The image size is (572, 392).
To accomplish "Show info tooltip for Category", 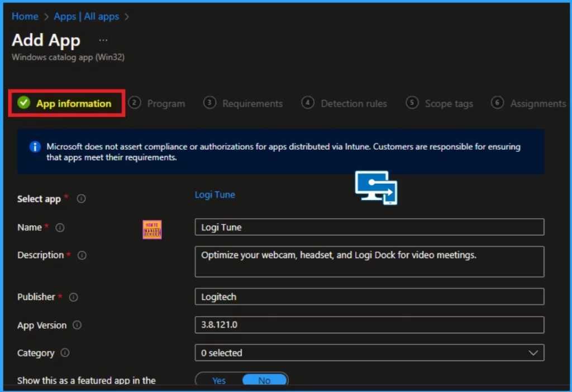I will click(x=65, y=352).
